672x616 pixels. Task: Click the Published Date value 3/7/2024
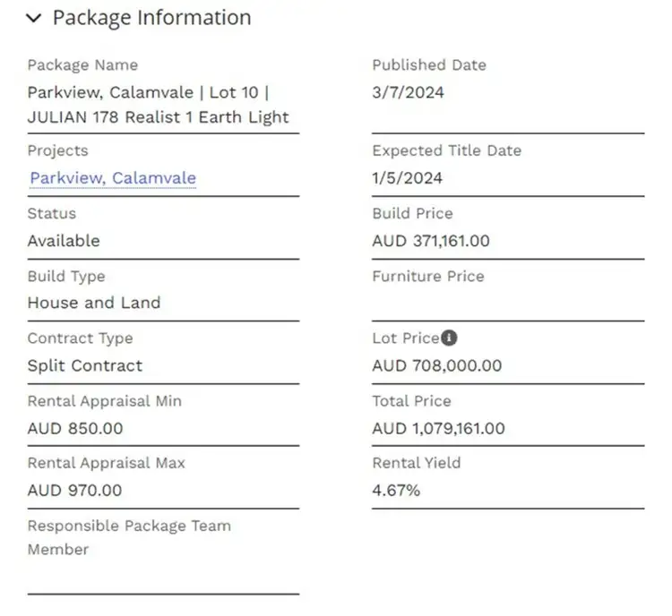408,92
